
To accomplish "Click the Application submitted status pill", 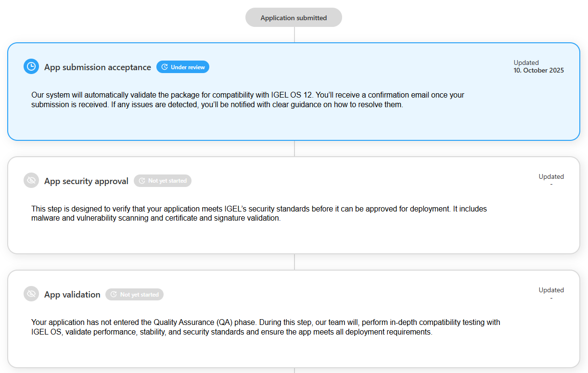I will [294, 18].
